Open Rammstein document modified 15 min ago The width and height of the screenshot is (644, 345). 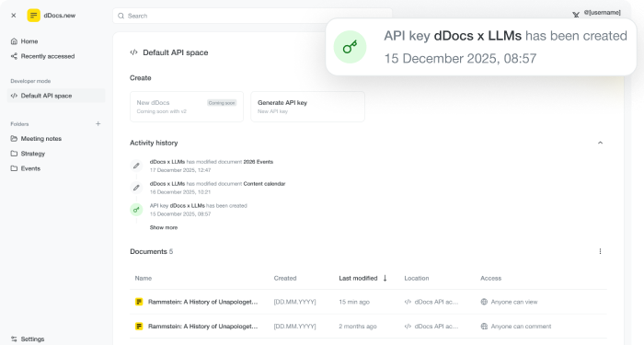tap(203, 302)
